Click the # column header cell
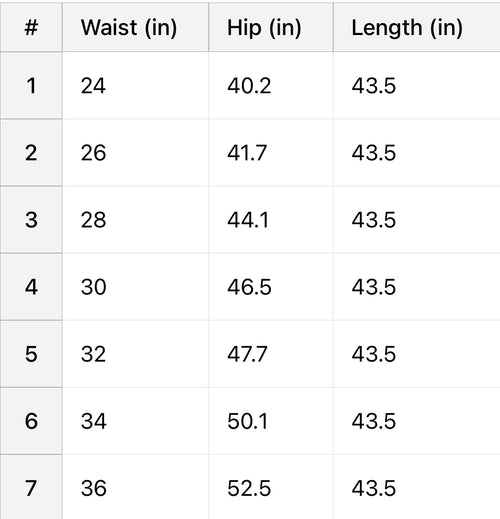Viewport: 500px width, 519px height. click(31, 27)
